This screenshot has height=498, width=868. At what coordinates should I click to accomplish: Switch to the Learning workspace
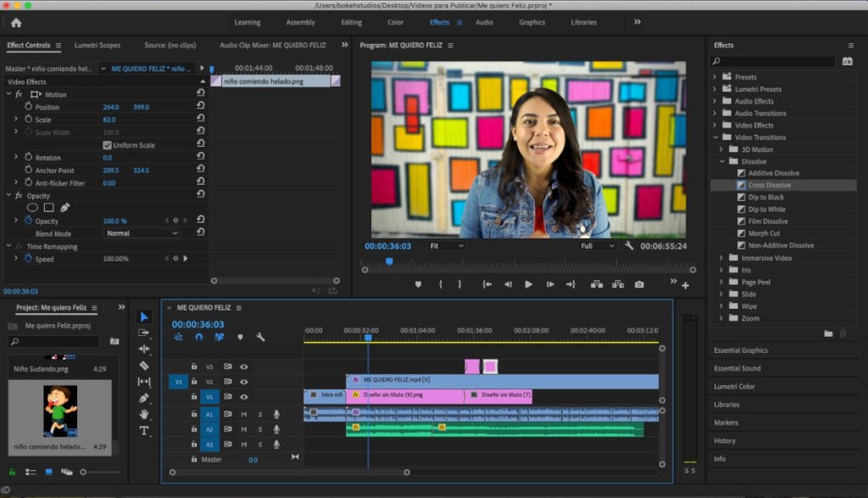[248, 22]
